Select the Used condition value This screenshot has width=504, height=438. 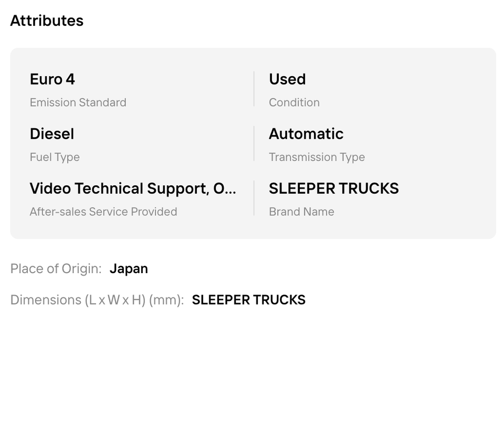tap(287, 79)
